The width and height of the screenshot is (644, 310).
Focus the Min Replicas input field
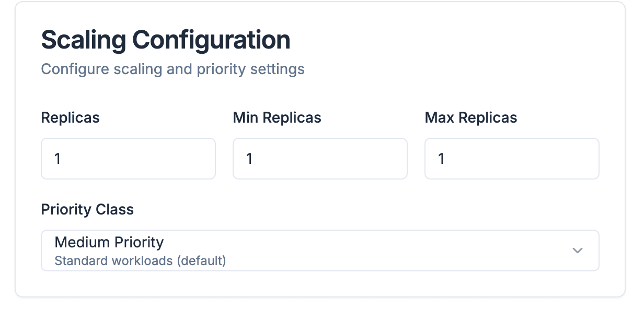click(320, 159)
